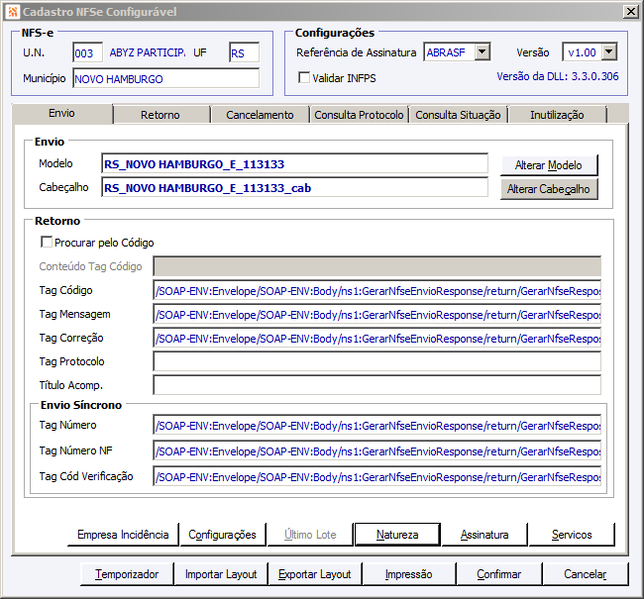Go to Consulta Protocolo tab
644x599 pixels.
359,115
